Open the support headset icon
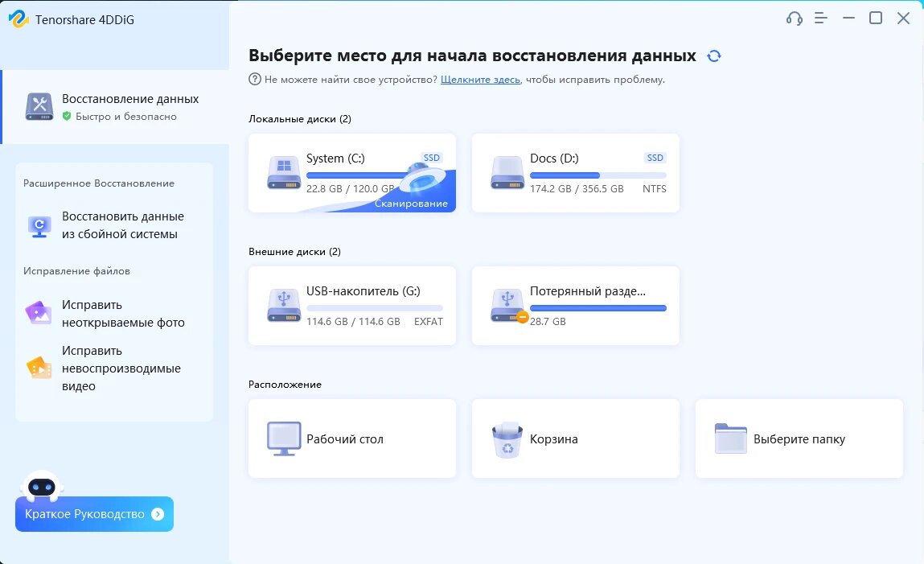 point(794,19)
